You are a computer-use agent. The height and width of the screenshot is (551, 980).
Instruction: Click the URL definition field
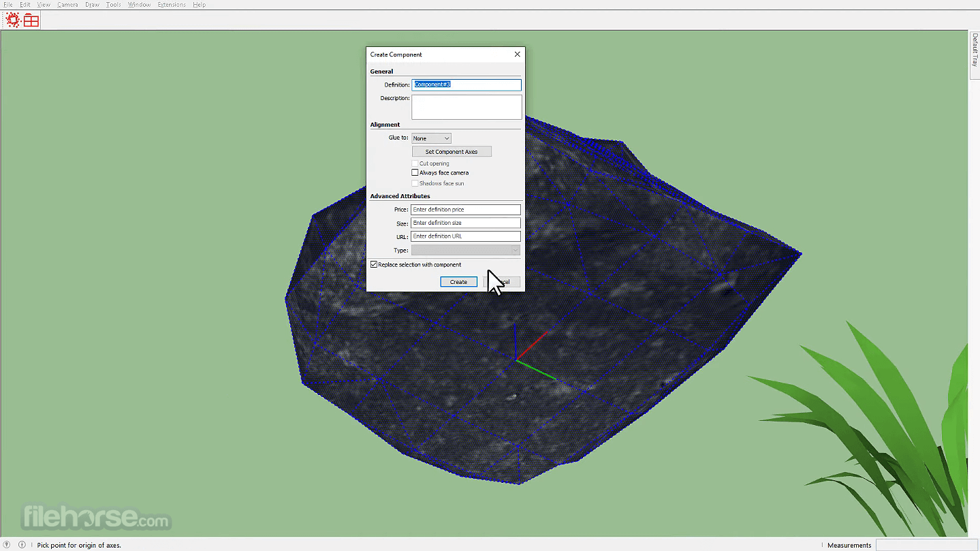pos(466,236)
